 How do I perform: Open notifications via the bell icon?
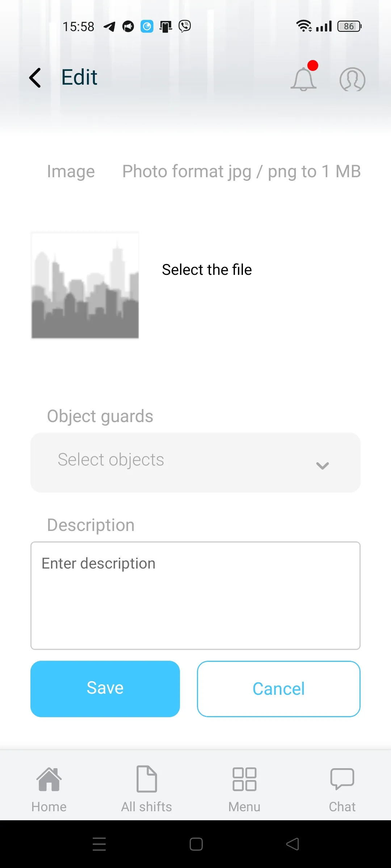coord(304,79)
